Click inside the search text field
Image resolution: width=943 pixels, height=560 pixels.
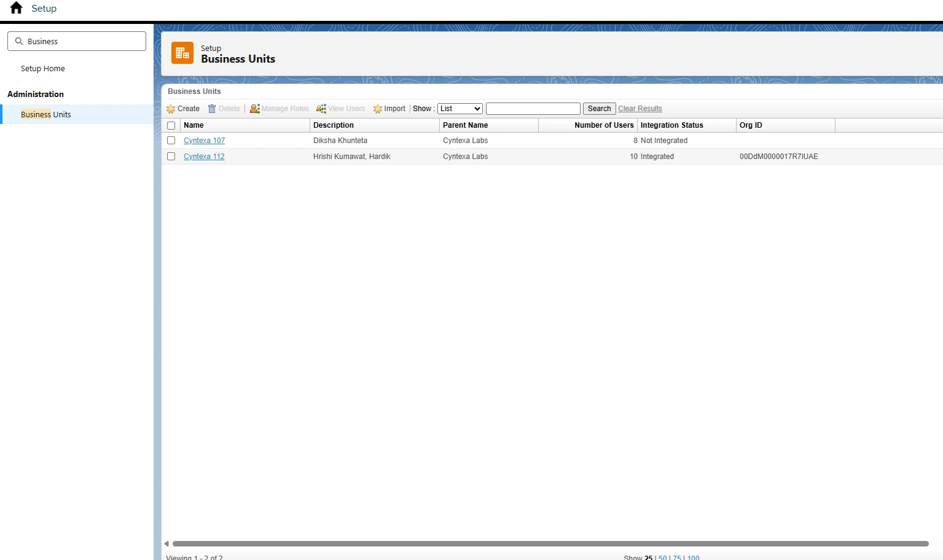(x=532, y=108)
